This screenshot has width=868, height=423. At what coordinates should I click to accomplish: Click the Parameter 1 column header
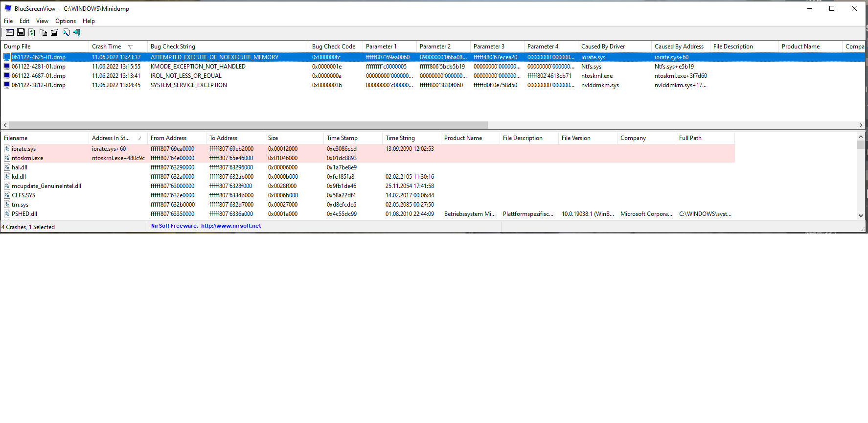click(389, 47)
